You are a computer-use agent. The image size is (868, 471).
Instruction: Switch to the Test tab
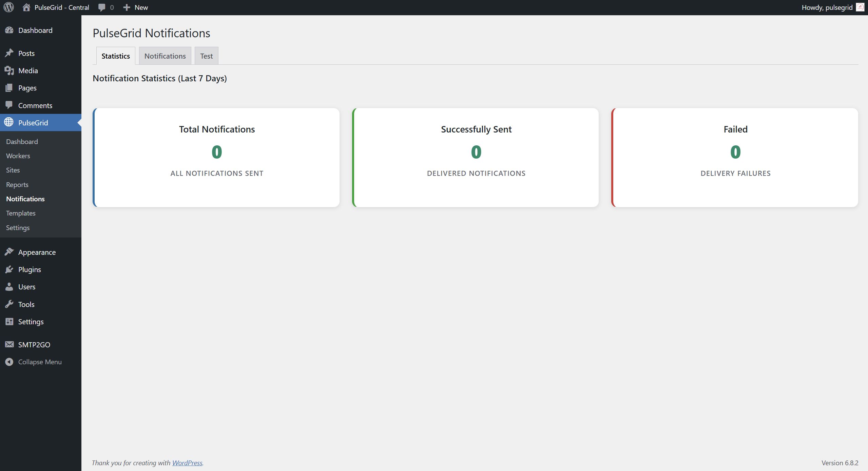click(x=206, y=56)
